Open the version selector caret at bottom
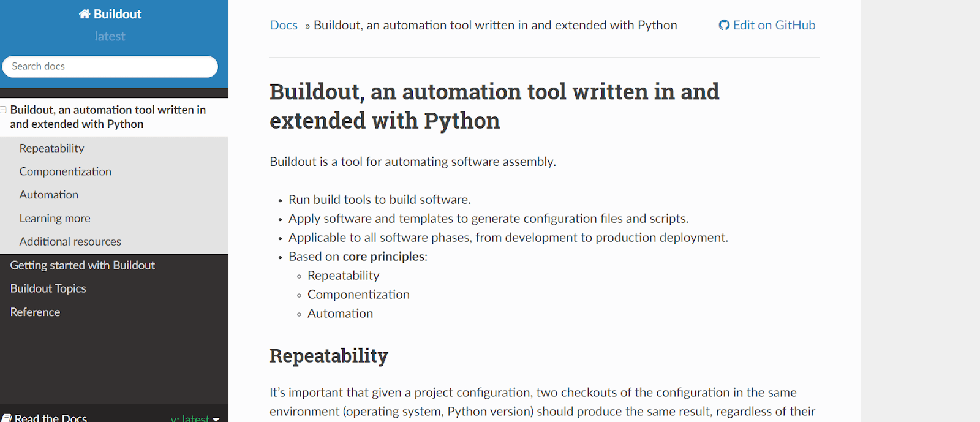This screenshot has height=422, width=980. click(216, 419)
